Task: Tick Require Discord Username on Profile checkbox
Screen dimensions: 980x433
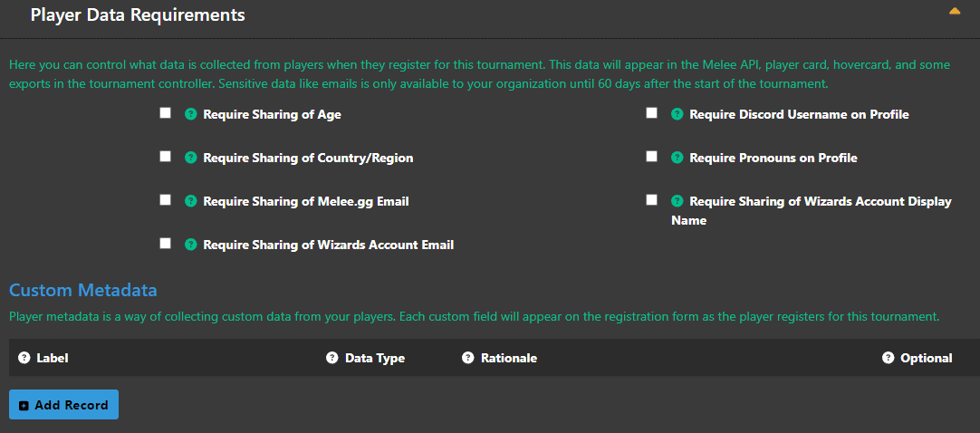Action: [652, 113]
